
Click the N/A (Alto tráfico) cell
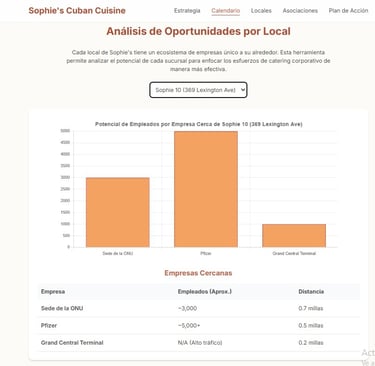coord(200,342)
